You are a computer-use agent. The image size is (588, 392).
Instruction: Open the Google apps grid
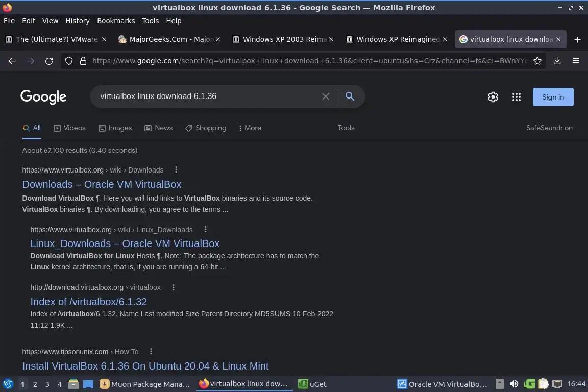517,97
